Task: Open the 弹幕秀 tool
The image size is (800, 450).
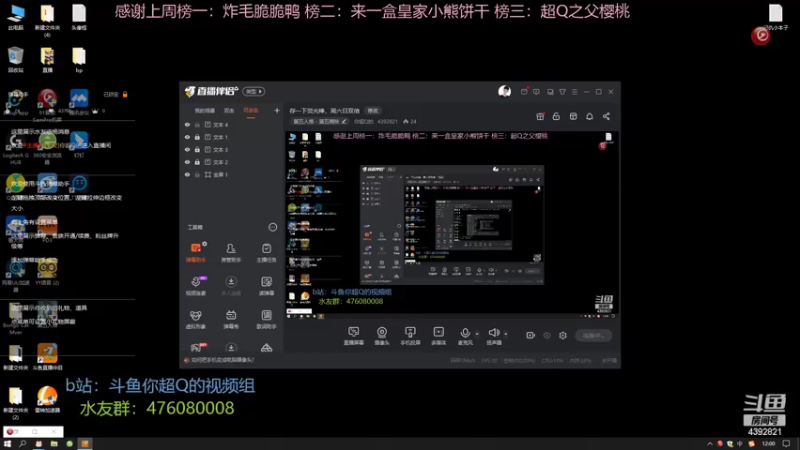Action: (231, 319)
